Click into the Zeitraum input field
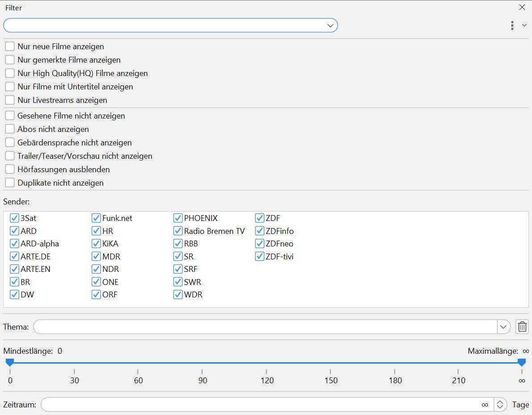The image size is (532, 415). 268,404
